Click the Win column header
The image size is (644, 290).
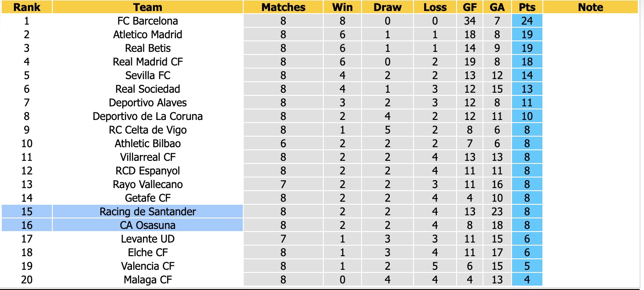tap(343, 7)
